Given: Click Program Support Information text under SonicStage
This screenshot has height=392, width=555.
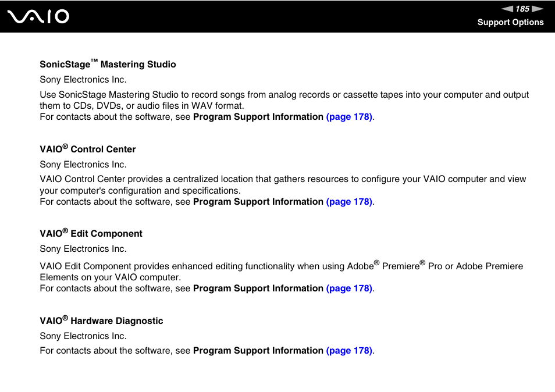Looking at the screenshot, I should 258,117.
